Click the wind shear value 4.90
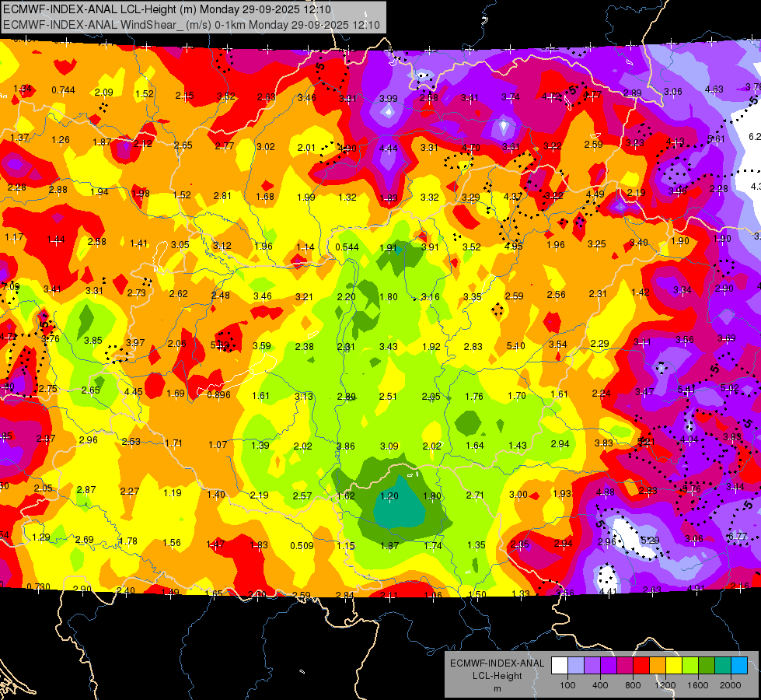Image resolution: width=761 pixels, height=700 pixels. click(x=347, y=148)
